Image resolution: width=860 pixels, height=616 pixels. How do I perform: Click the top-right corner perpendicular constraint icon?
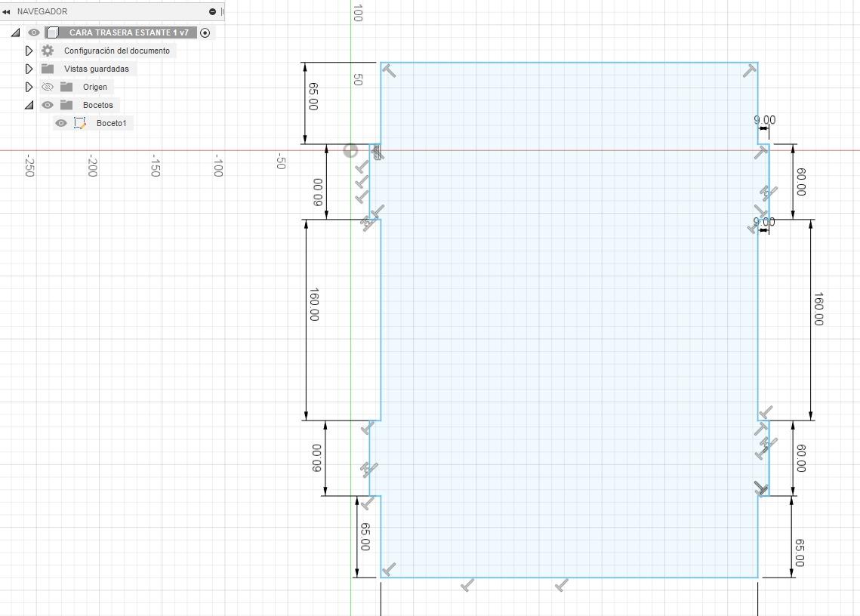click(x=750, y=71)
